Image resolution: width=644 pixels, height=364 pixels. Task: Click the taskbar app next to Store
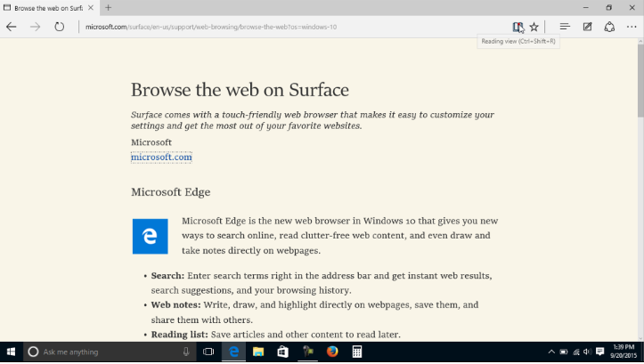307,352
